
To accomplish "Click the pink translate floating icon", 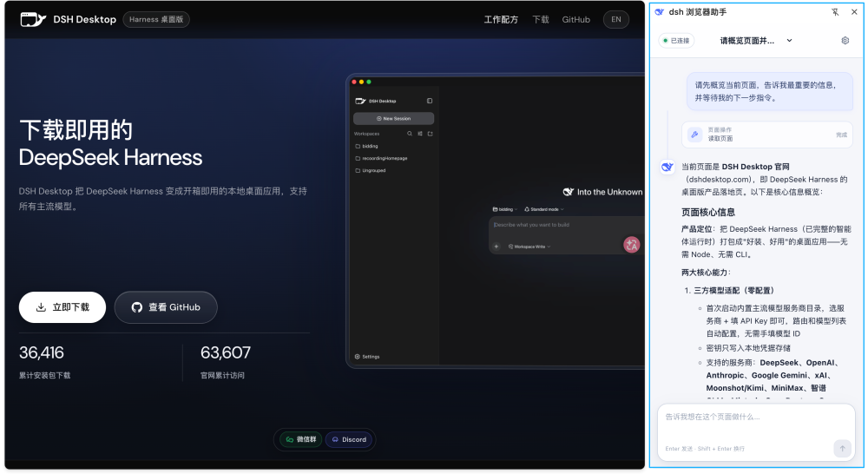I will [632, 244].
